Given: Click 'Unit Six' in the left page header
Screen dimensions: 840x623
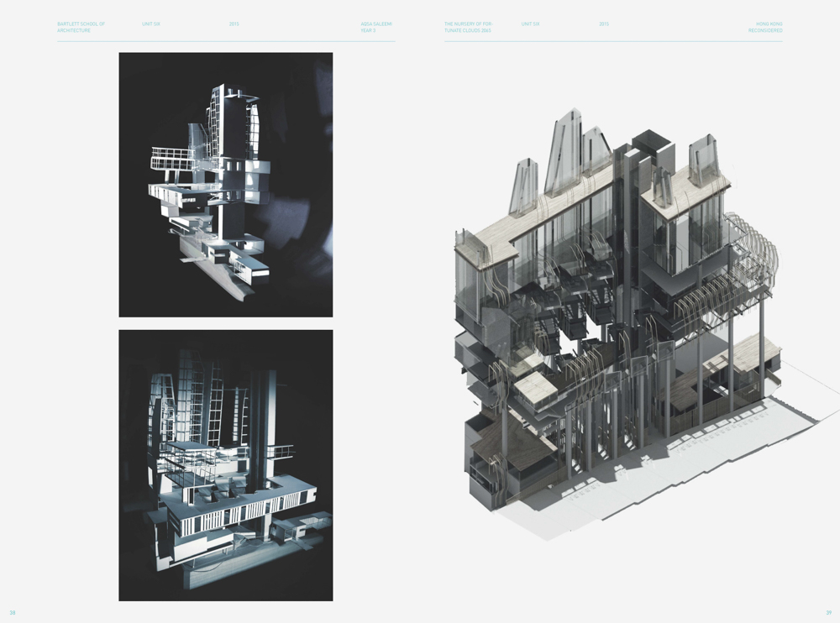Looking at the screenshot, I should [151, 24].
